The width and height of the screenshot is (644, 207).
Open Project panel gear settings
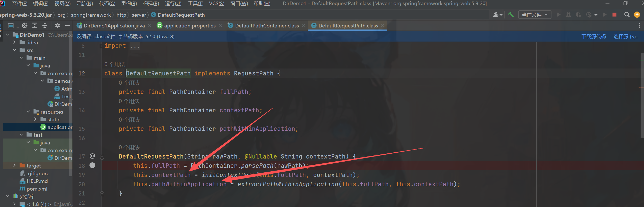click(58, 25)
